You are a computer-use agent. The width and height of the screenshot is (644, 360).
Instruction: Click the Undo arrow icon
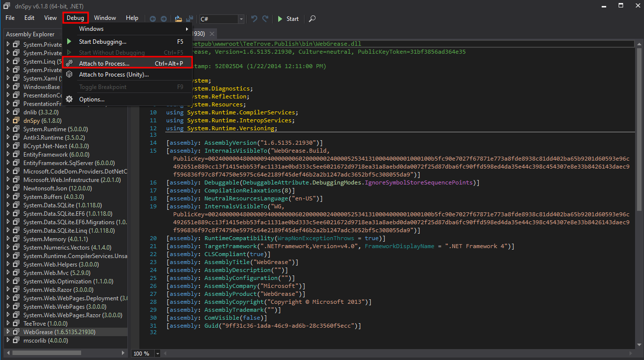pos(254,19)
